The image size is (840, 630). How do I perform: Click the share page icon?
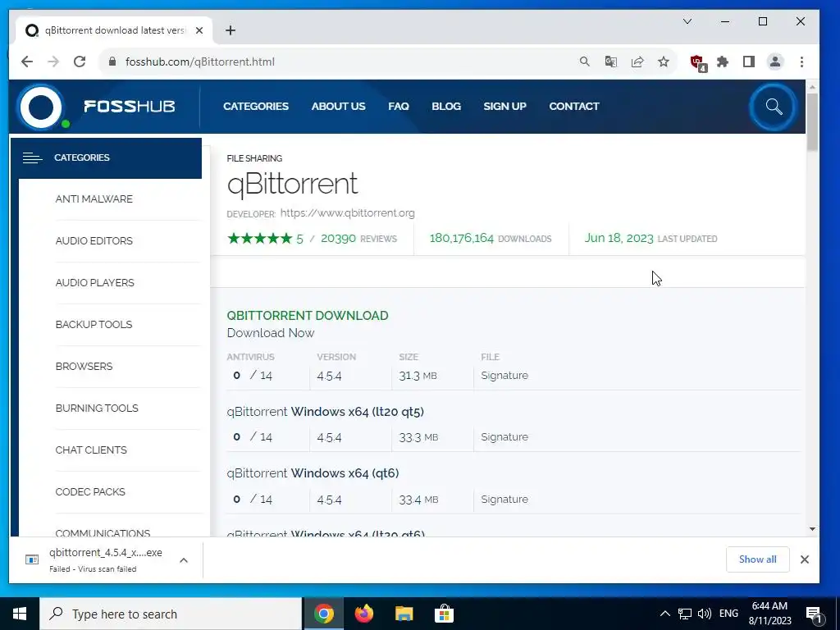[637, 62]
